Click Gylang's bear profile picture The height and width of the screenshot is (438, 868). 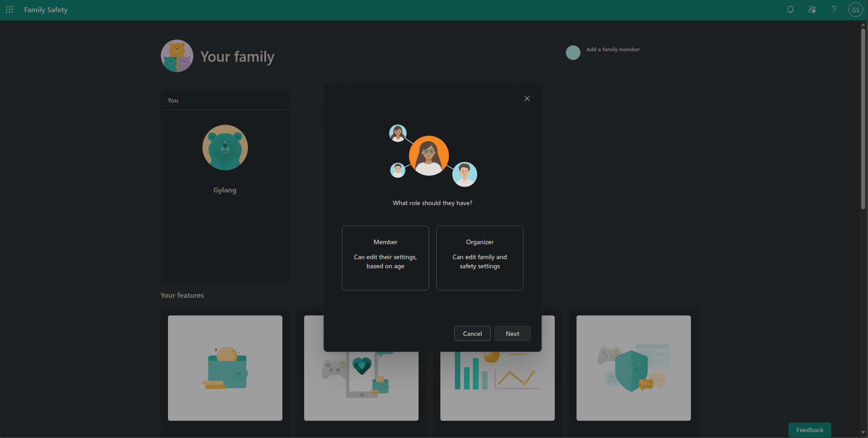tap(225, 148)
